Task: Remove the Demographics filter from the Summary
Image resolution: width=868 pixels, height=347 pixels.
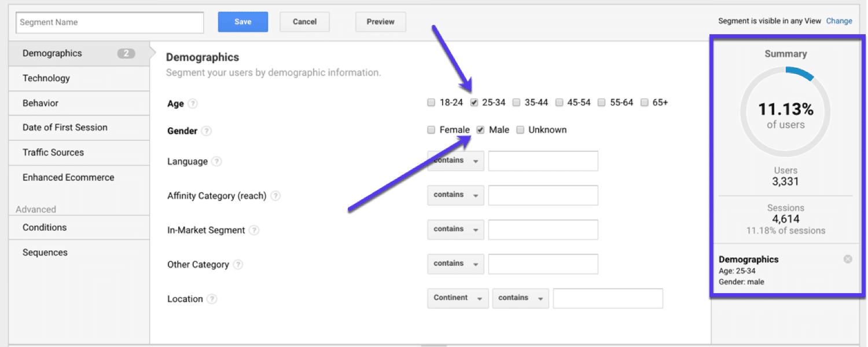Action: (848, 259)
